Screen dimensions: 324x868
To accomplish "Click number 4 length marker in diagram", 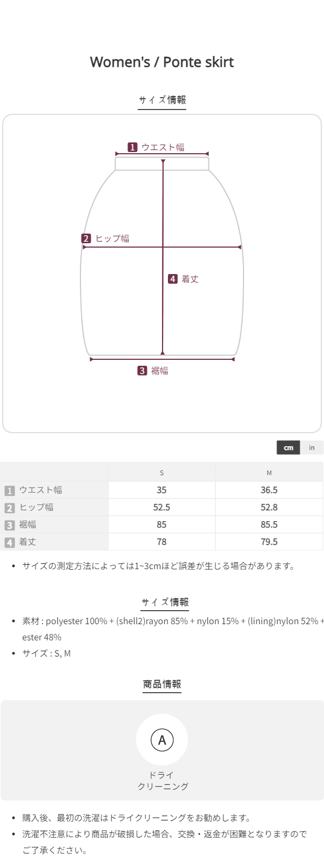I will tap(173, 279).
